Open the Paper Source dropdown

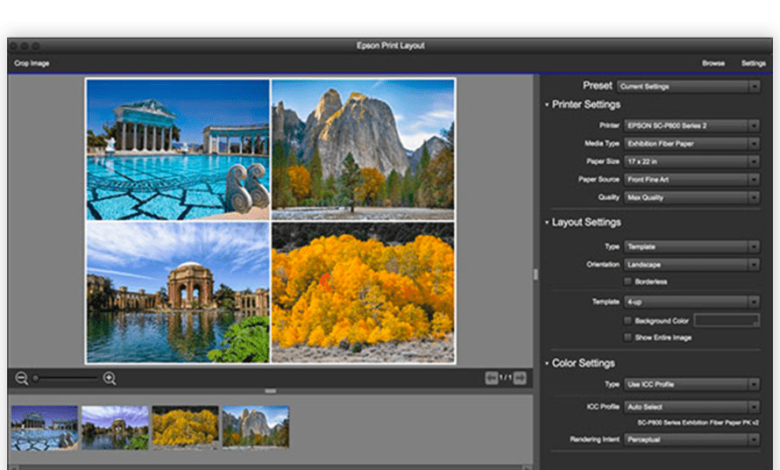(692, 180)
